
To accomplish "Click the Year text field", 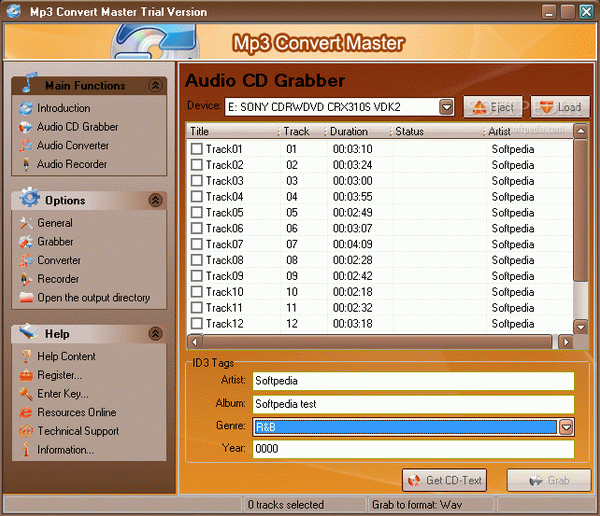I will 413,449.
